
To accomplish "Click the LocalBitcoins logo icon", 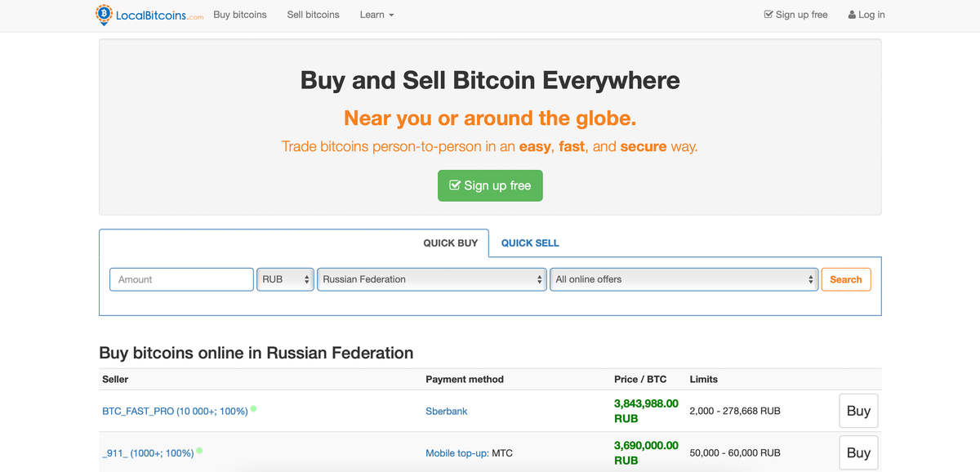I will [x=104, y=15].
